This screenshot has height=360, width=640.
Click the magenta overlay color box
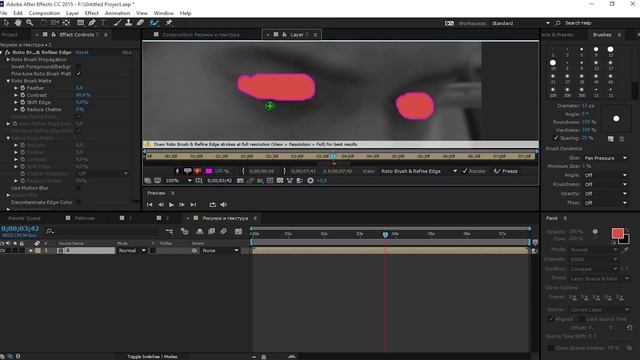click(209, 171)
